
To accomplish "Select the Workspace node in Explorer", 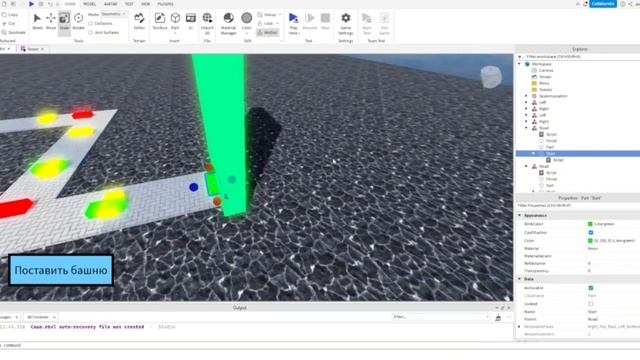I will pyautogui.click(x=542, y=64).
